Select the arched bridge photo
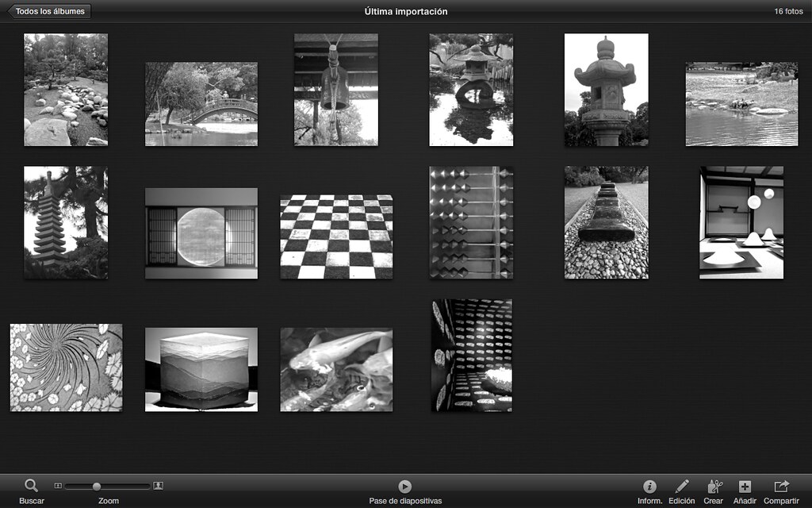 point(201,104)
